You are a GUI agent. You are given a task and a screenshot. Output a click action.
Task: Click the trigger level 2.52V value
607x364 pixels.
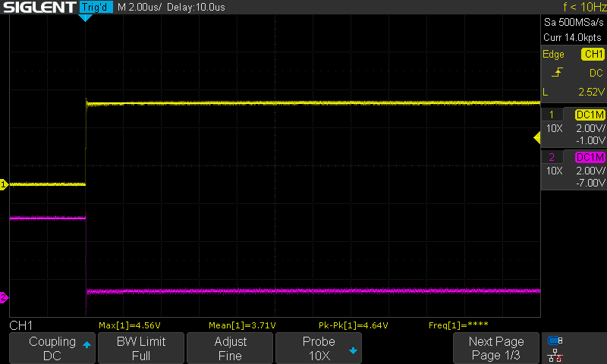click(591, 92)
